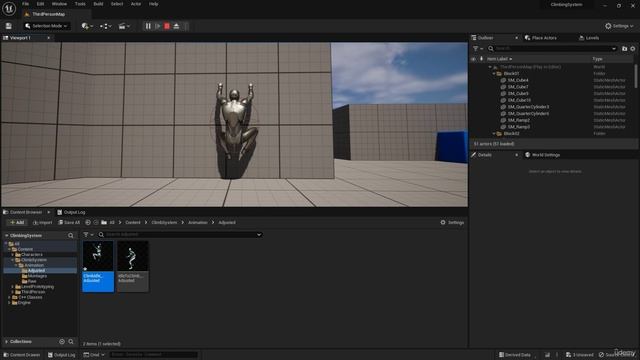This screenshot has height=360, width=640.
Task: Toggle the visibility eye column header
Action: [473, 59]
